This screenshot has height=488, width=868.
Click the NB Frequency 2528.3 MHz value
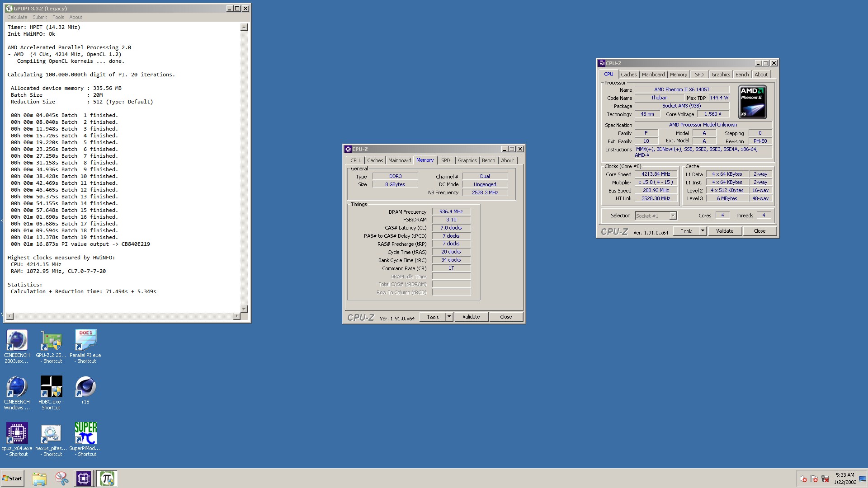point(485,192)
